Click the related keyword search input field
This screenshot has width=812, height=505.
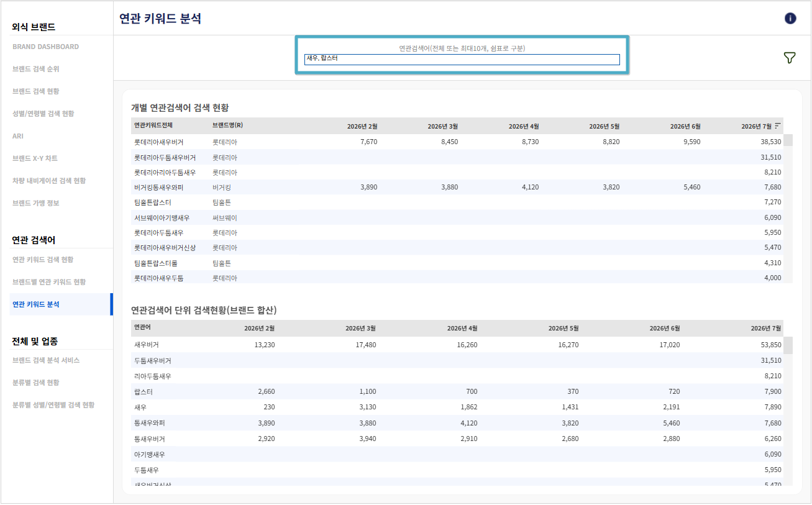[462, 60]
